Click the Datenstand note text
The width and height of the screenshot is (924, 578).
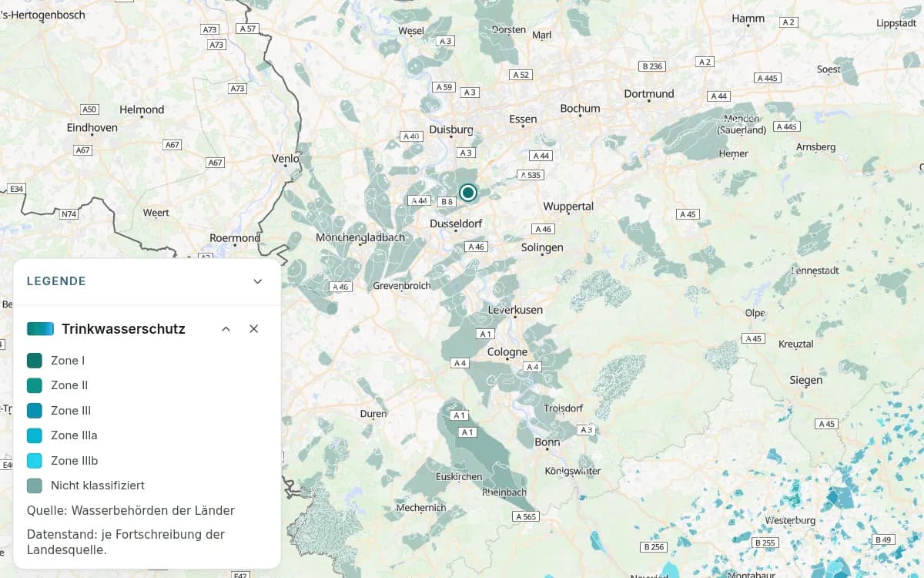126,542
